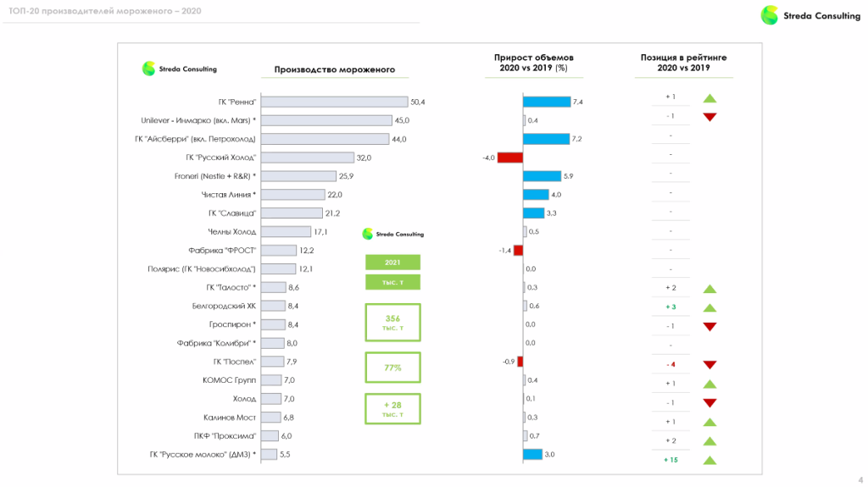868x487 pixels.
Task: Click the production value "45,0"
Action: [402, 120]
